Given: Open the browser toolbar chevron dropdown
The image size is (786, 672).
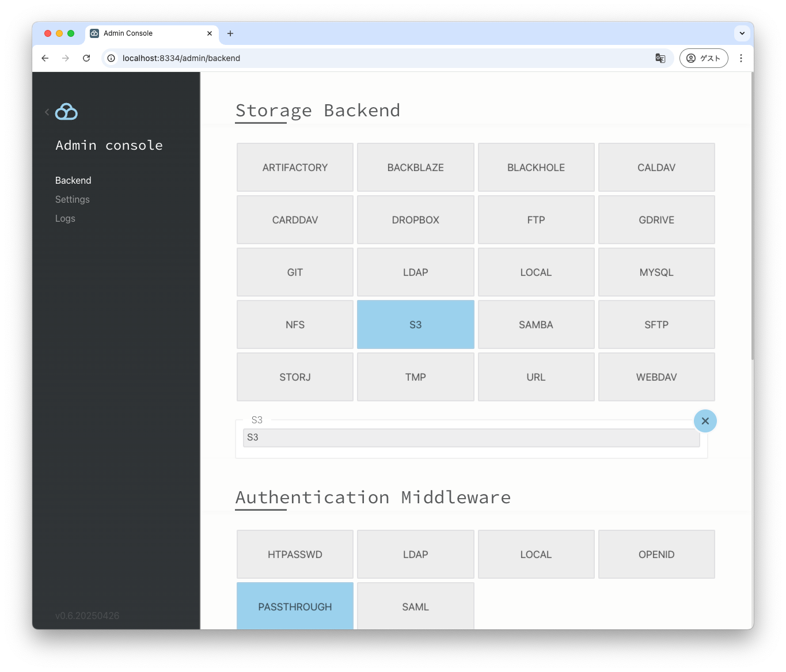Looking at the screenshot, I should click(x=742, y=33).
